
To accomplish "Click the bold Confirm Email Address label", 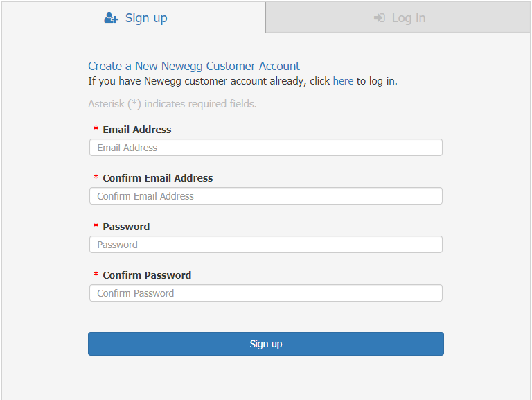I will pyautogui.click(x=157, y=178).
